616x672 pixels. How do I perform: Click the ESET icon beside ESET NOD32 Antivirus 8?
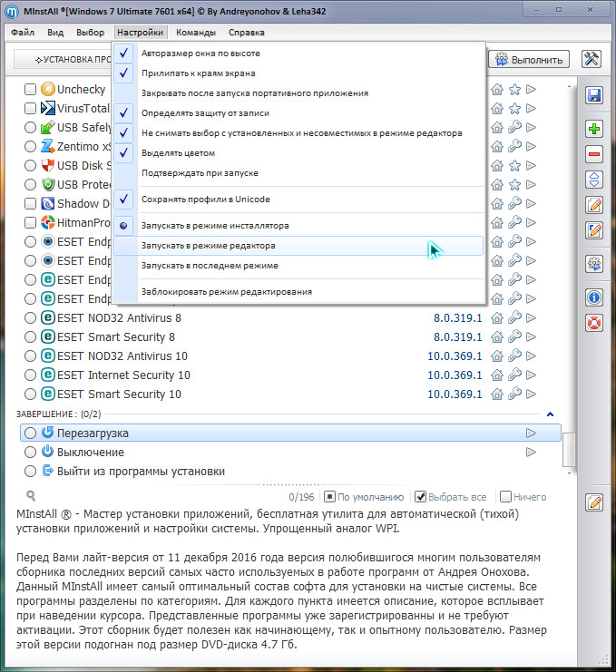[47, 317]
